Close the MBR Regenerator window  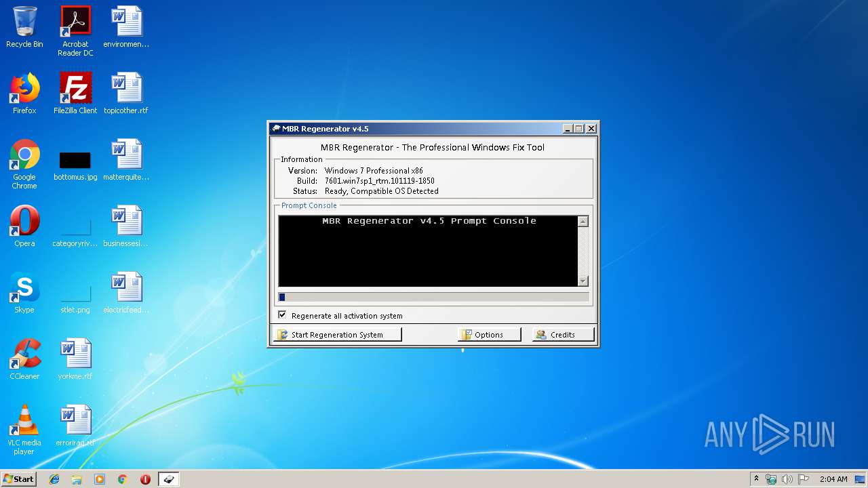(x=591, y=129)
